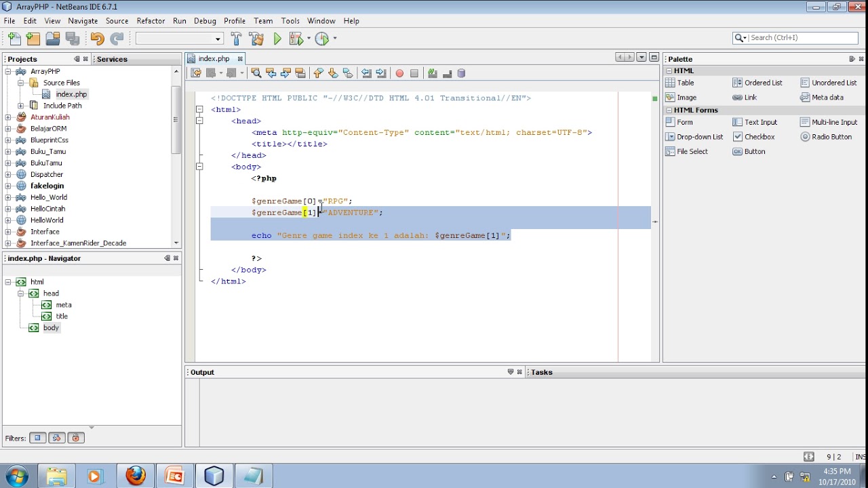Image resolution: width=868 pixels, height=488 pixels.
Task: Click the Uncomment lines editor icon
Action: 447,73
